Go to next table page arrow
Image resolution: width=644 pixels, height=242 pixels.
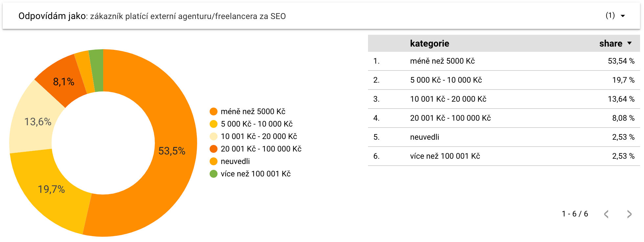click(x=629, y=214)
